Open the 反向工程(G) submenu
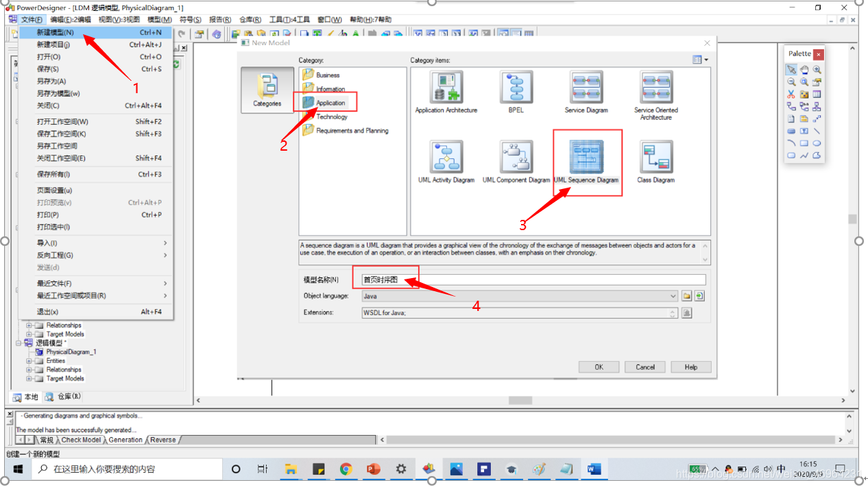This screenshot has width=868, height=487. click(96, 255)
